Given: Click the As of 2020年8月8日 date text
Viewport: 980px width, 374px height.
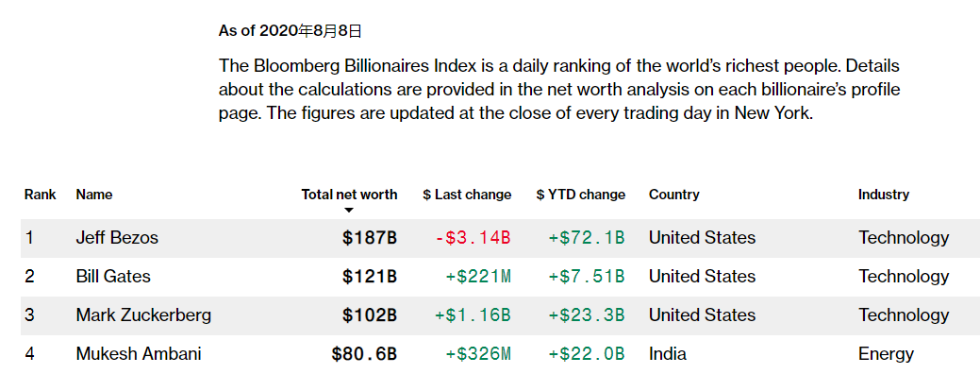Looking at the screenshot, I should [290, 31].
